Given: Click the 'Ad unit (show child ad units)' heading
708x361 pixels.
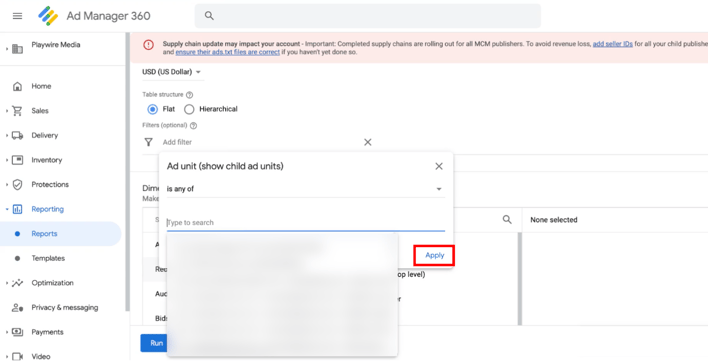Looking at the screenshot, I should coord(225,166).
